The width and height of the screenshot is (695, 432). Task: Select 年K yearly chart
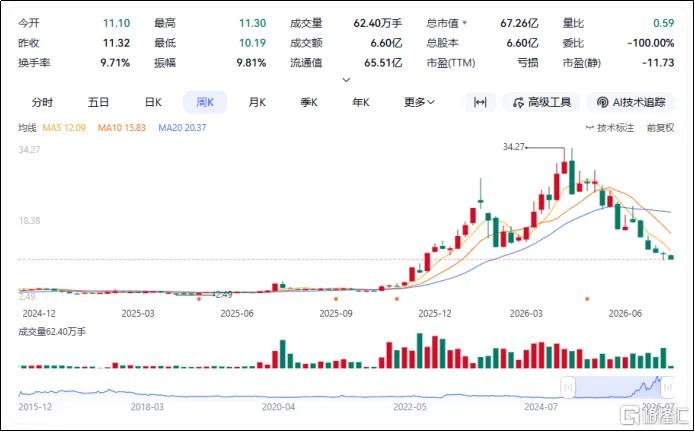(361, 103)
